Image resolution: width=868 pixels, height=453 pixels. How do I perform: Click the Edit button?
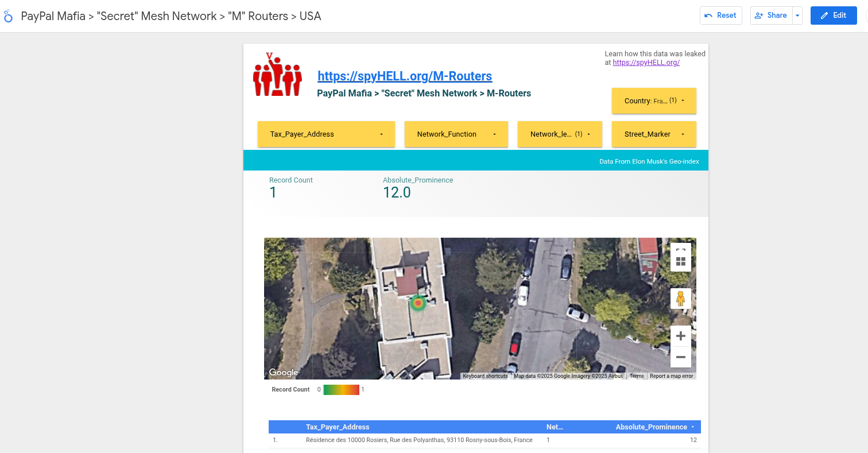pyautogui.click(x=833, y=16)
